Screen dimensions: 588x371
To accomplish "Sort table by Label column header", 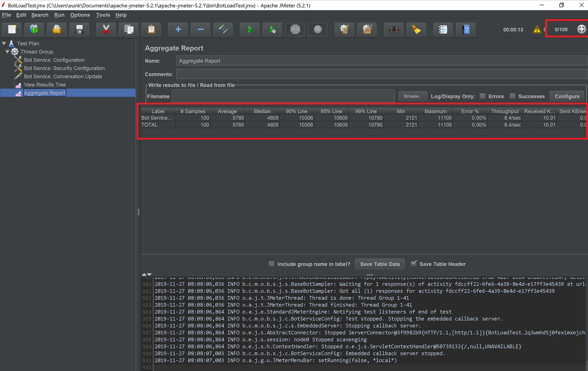I will point(158,111).
